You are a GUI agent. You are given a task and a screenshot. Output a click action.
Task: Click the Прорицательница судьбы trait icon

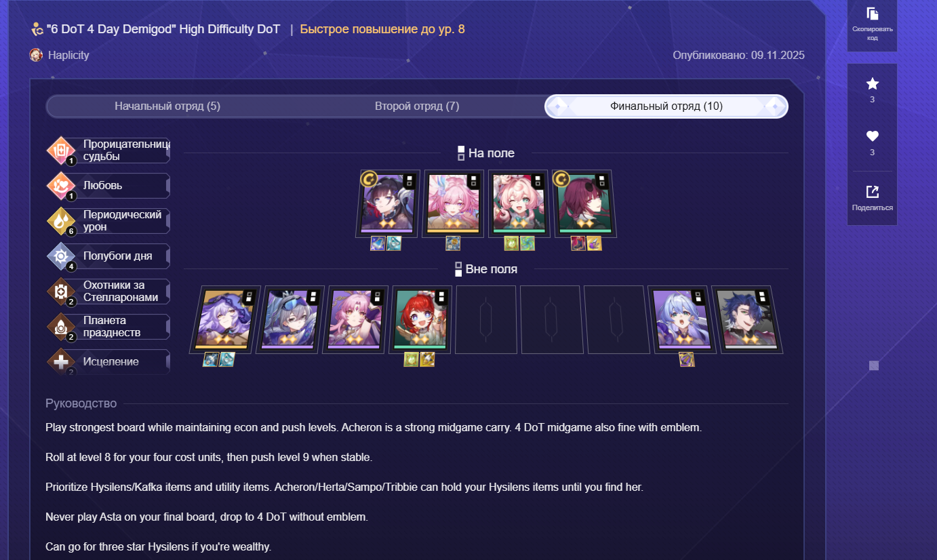point(60,151)
